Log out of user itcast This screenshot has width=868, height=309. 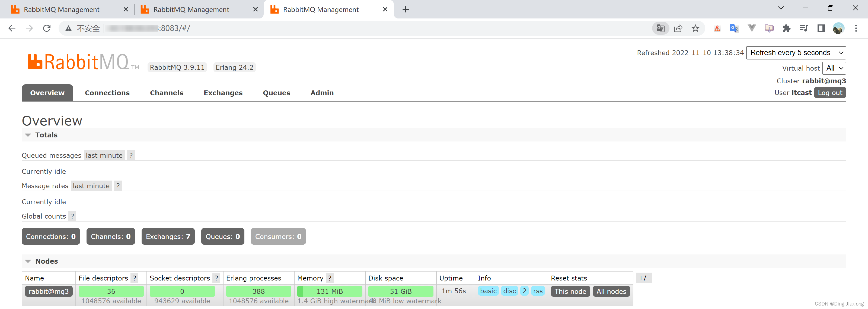830,92
